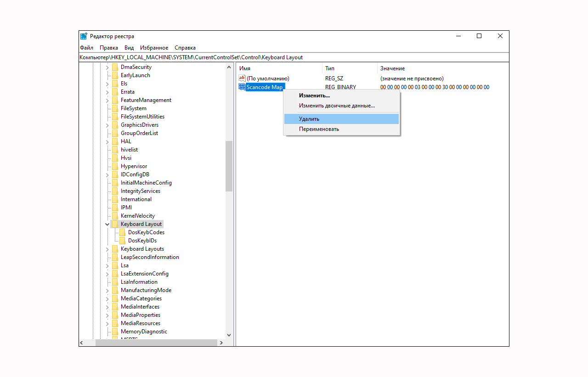This screenshot has height=377, width=588.
Task: Select the LsaInformation key
Action: click(139, 282)
